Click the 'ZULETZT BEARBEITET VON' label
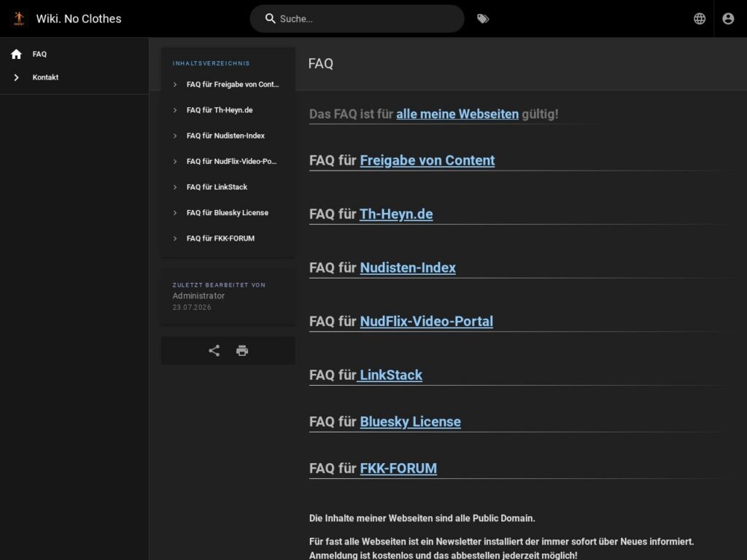This screenshot has width=747, height=560. point(219,285)
